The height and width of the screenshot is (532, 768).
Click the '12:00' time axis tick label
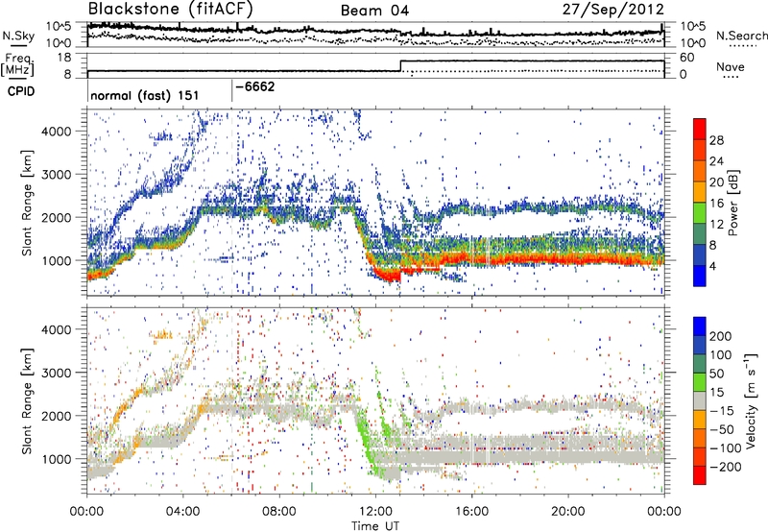(375, 512)
